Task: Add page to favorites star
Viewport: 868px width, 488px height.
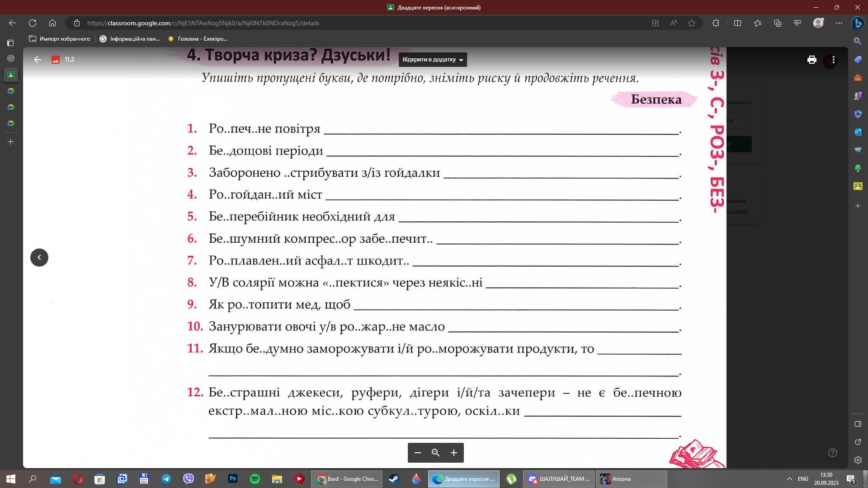Action: 692,23
